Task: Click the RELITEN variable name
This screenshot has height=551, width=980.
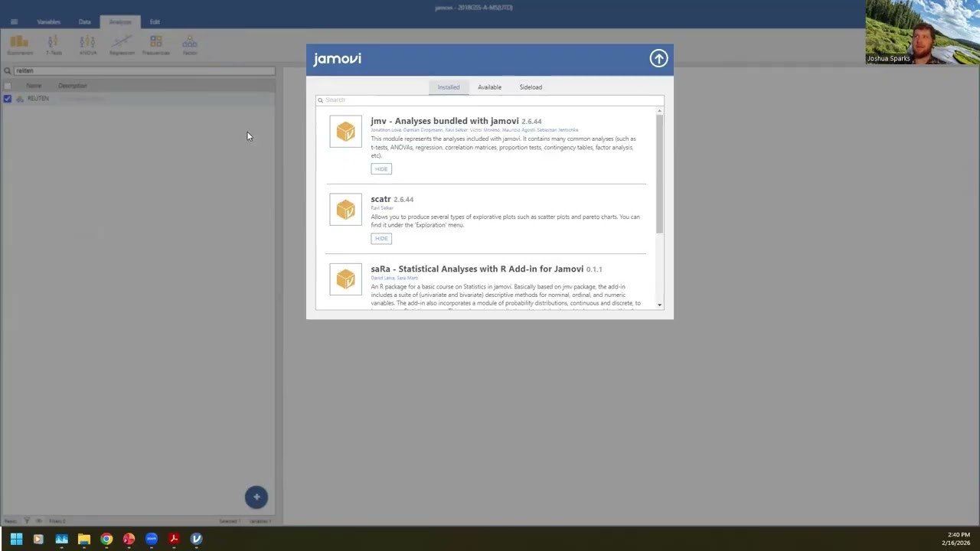Action: pos(38,99)
